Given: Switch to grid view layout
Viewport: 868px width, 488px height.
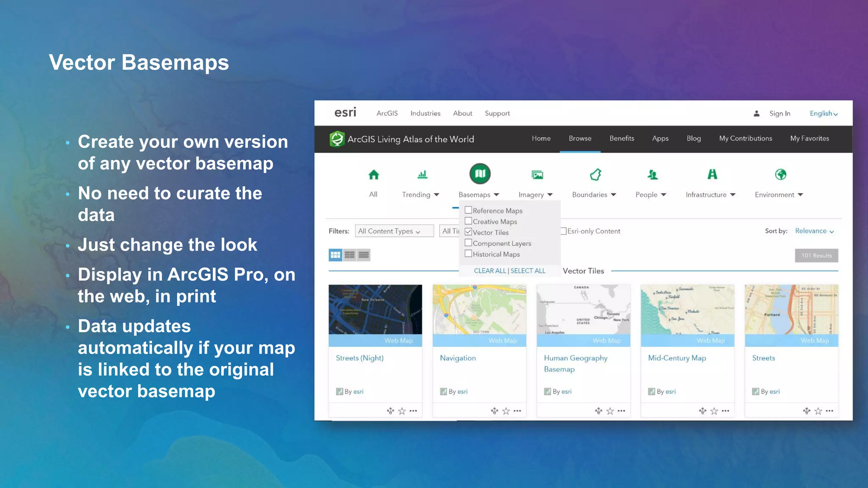Looking at the screenshot, I should click(335, 255).
